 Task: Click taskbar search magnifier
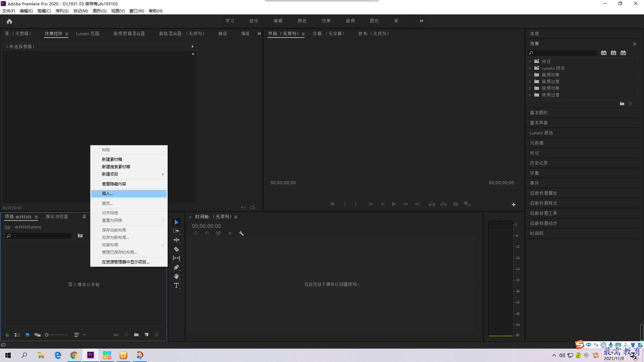[24, 355]
